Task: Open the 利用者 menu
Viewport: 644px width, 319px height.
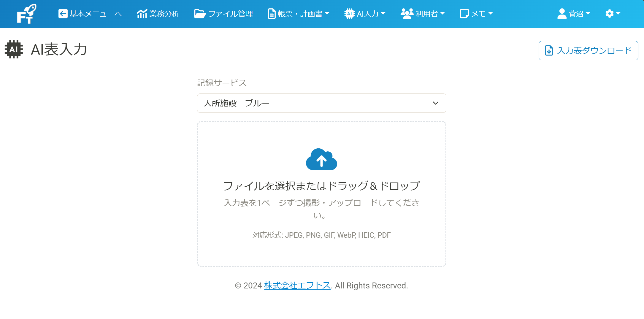Action: tap(423, 13)
